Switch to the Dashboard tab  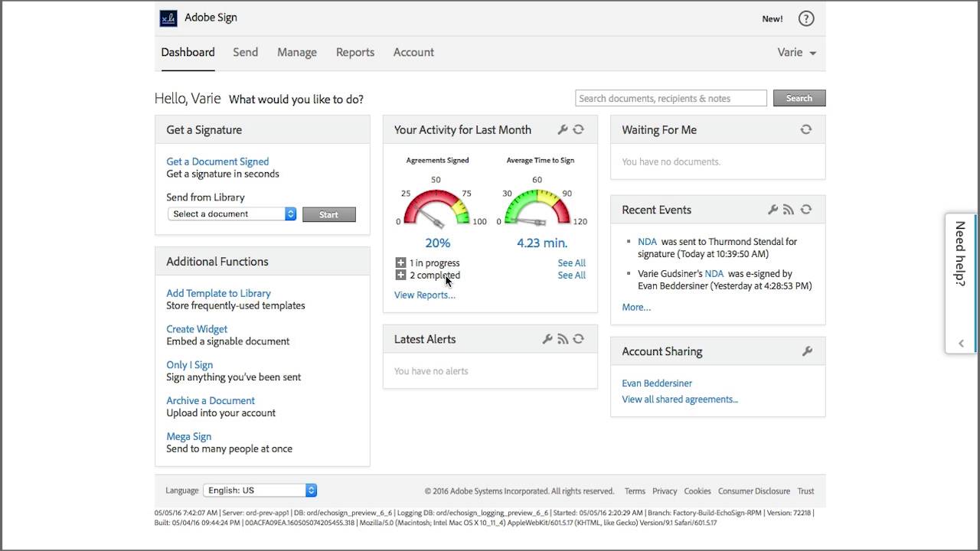[188, 52]
